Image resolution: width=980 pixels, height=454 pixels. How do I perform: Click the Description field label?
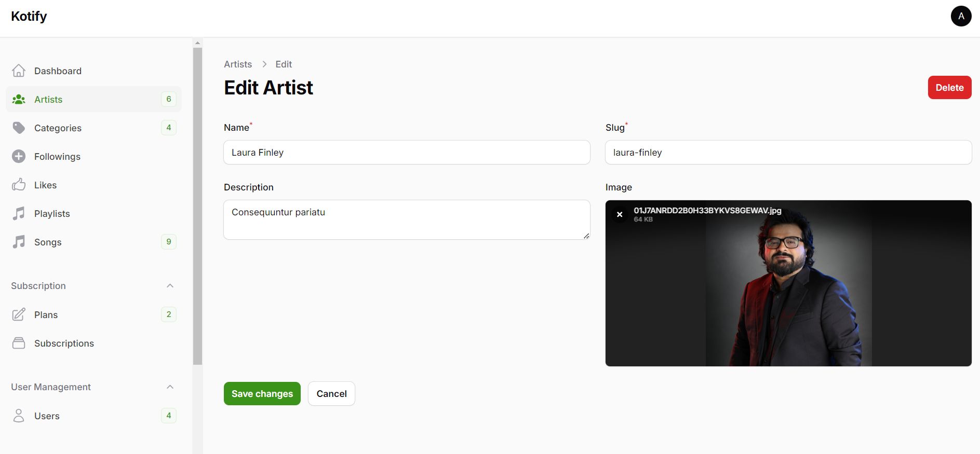249,187
